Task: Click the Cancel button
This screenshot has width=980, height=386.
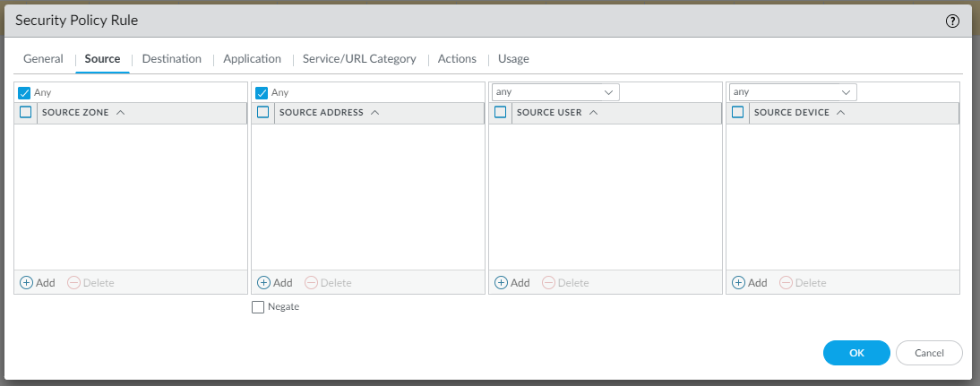Action: (929, 353)
